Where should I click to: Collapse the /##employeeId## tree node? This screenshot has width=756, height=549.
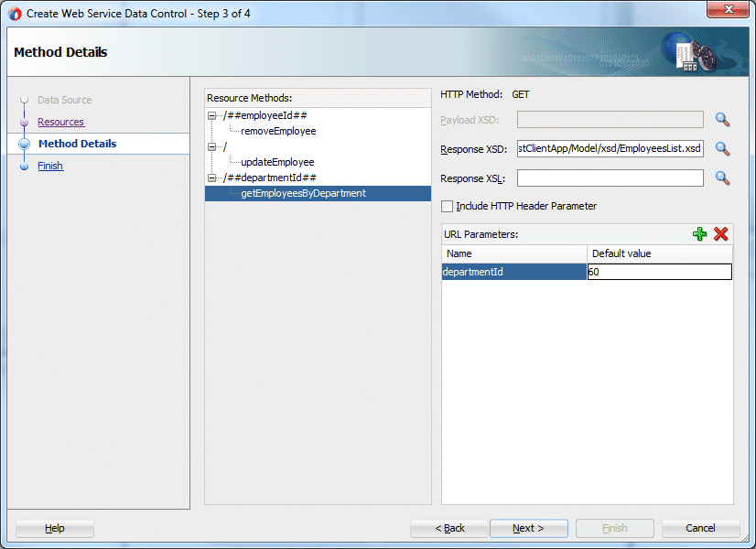pyautogui.click(x=211, y=115)
